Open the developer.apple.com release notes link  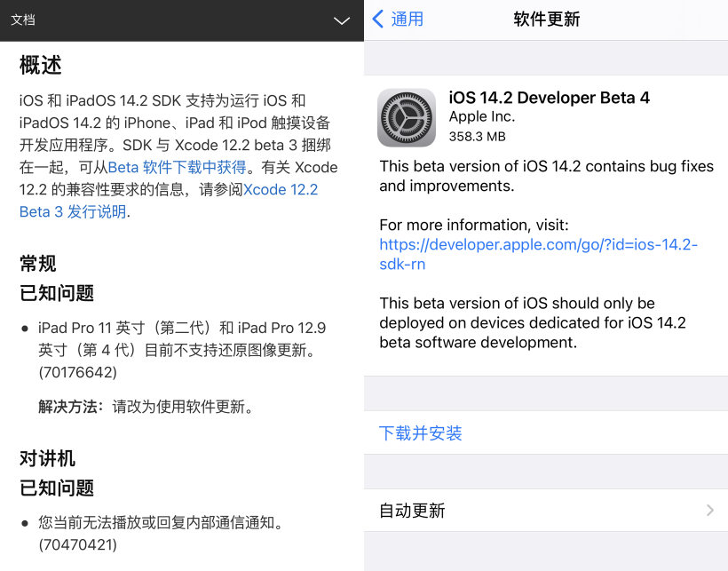(x=538, y=254)
